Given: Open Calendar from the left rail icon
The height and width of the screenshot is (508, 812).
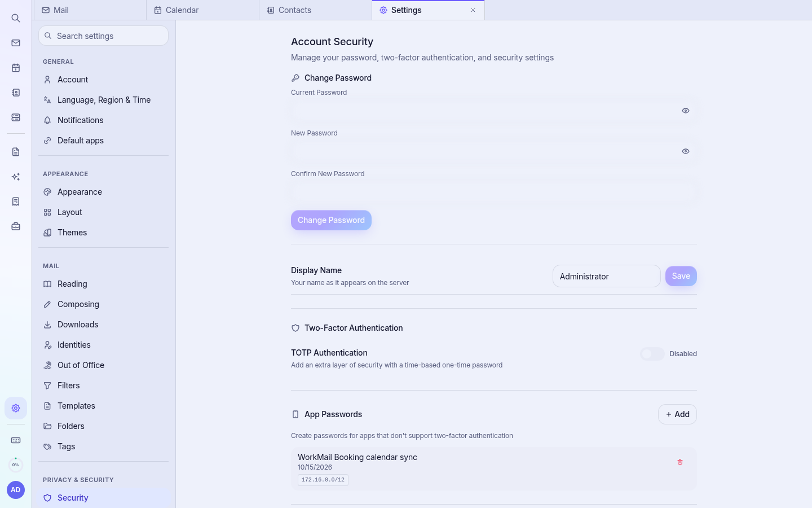Looking at the screenshot, I should [16, 68].
